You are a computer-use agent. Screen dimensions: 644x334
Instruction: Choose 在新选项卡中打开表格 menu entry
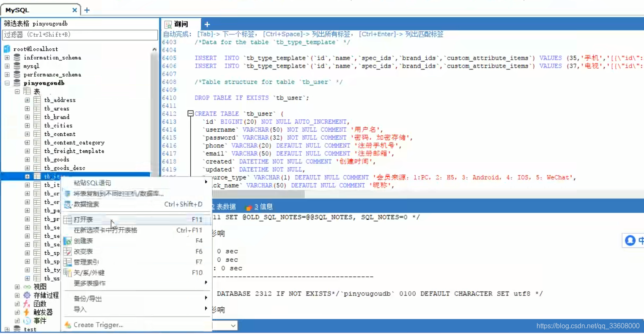pyautogui.click(x=136, y=230)
